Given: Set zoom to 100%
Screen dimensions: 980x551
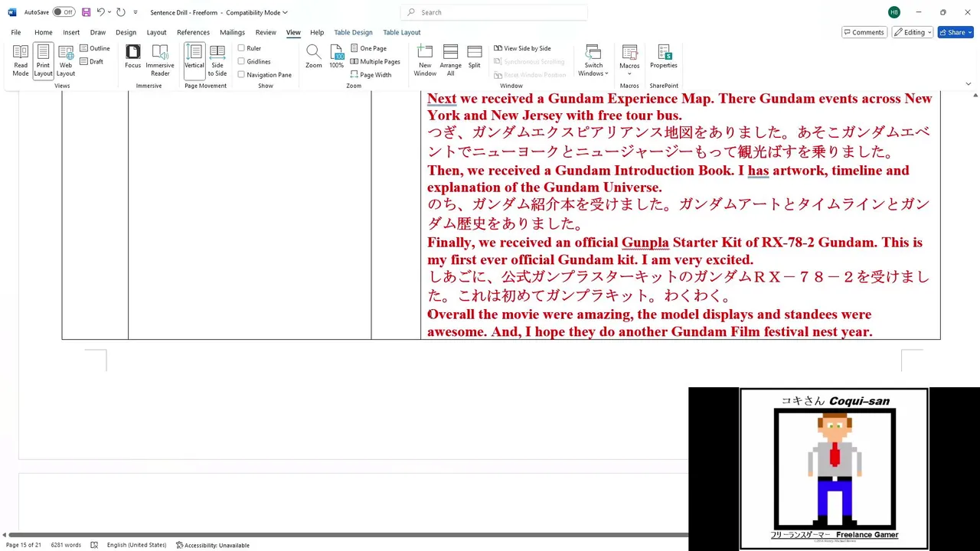Looking at the screenshot, I should coord(337,57).
